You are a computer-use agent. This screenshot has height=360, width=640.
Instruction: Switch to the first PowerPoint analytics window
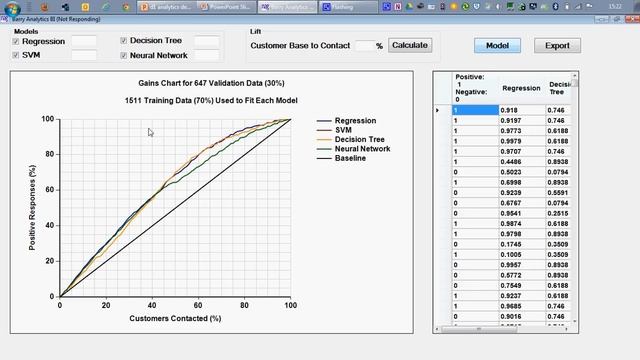point(167,7)
